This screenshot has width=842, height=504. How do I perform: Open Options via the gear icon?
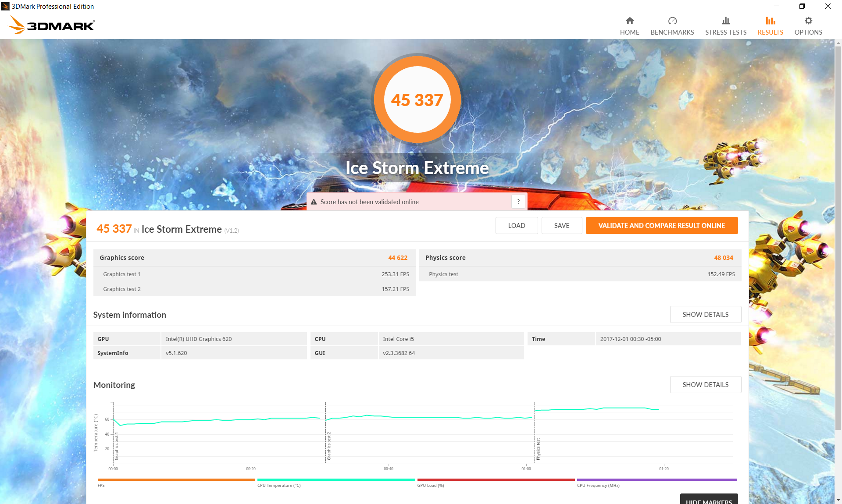click(808, 21)
